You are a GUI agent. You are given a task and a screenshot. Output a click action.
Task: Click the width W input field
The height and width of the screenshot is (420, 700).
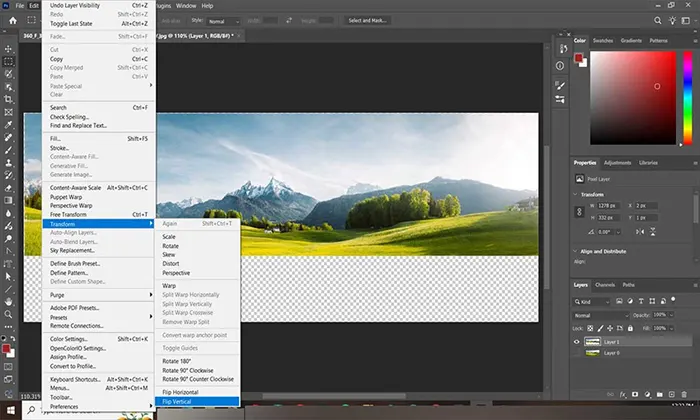coord(608,206)
